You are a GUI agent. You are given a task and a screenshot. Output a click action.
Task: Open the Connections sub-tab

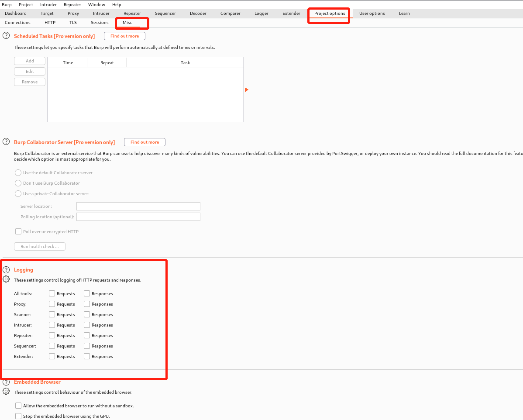coord(17,22)
